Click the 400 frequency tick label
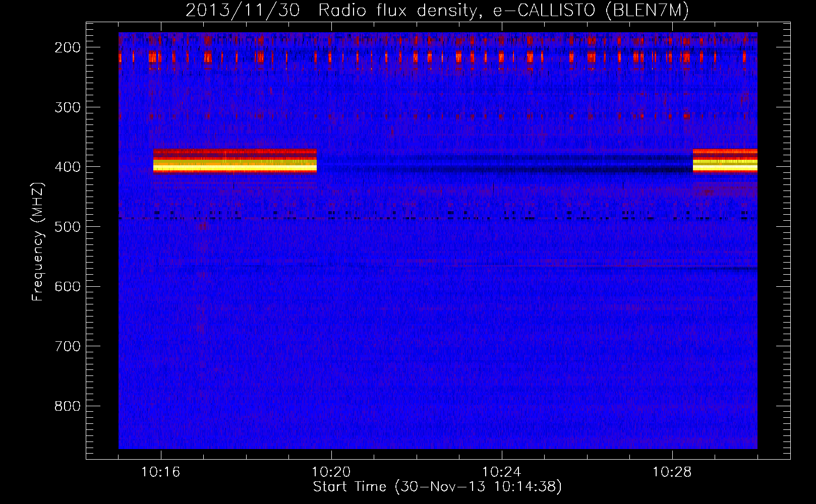 click(x=67, y=167)
